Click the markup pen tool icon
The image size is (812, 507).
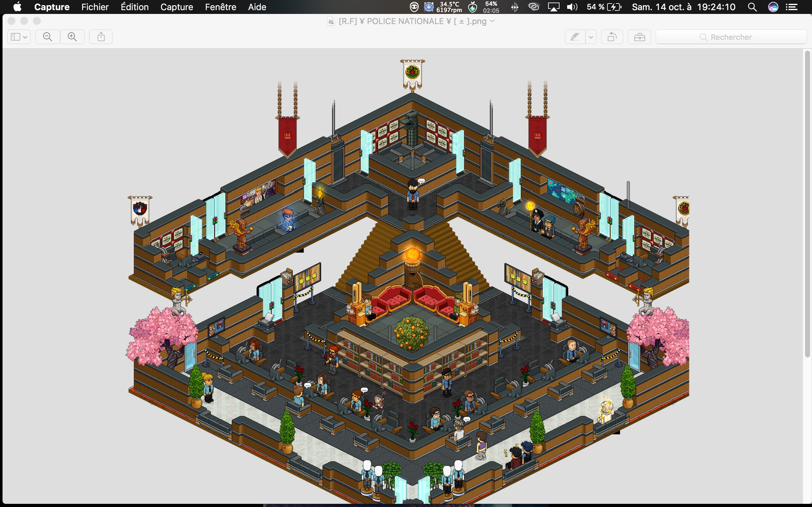pos(575,37)
